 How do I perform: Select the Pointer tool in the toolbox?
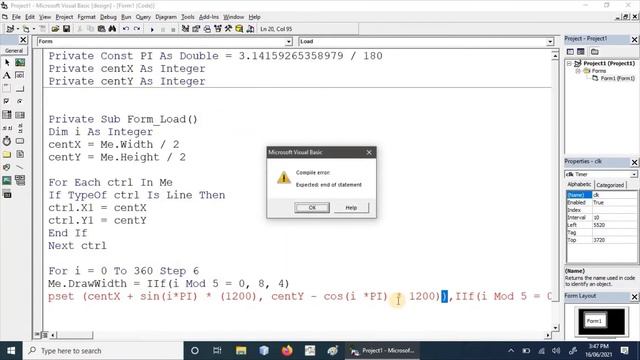point(7,62)
